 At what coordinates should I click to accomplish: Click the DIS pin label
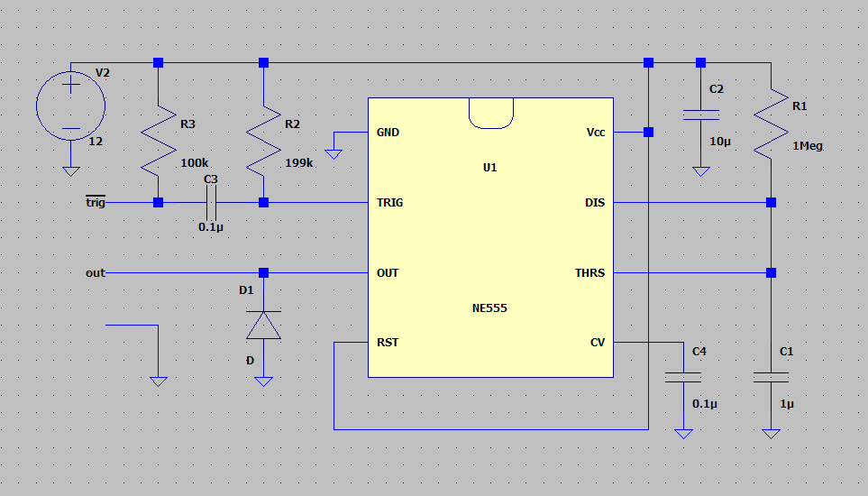(595, 203)
